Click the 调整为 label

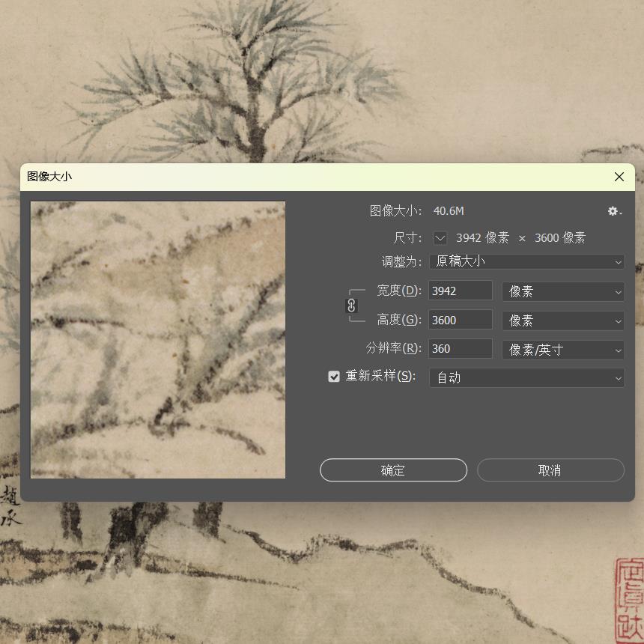[x=401, y=261]
